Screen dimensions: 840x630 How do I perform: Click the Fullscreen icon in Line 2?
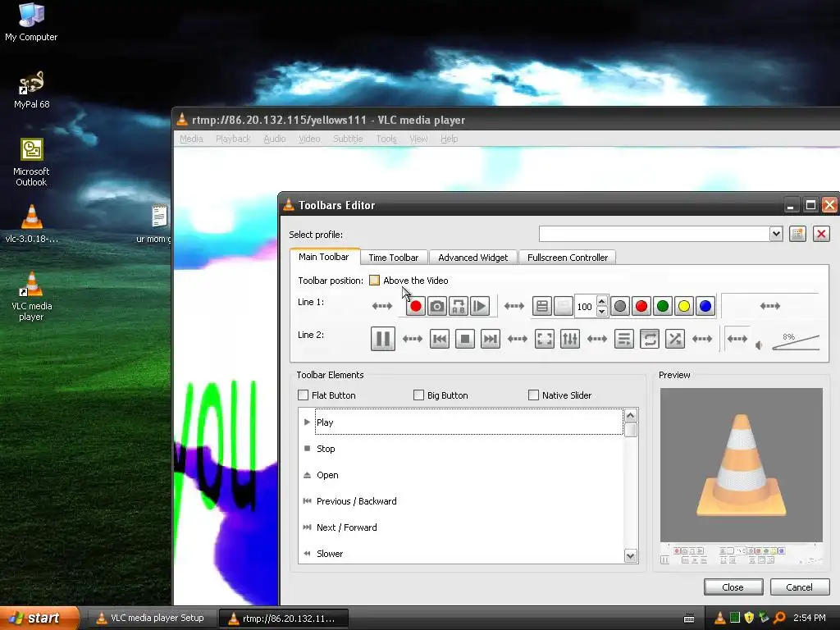(545, 339)
